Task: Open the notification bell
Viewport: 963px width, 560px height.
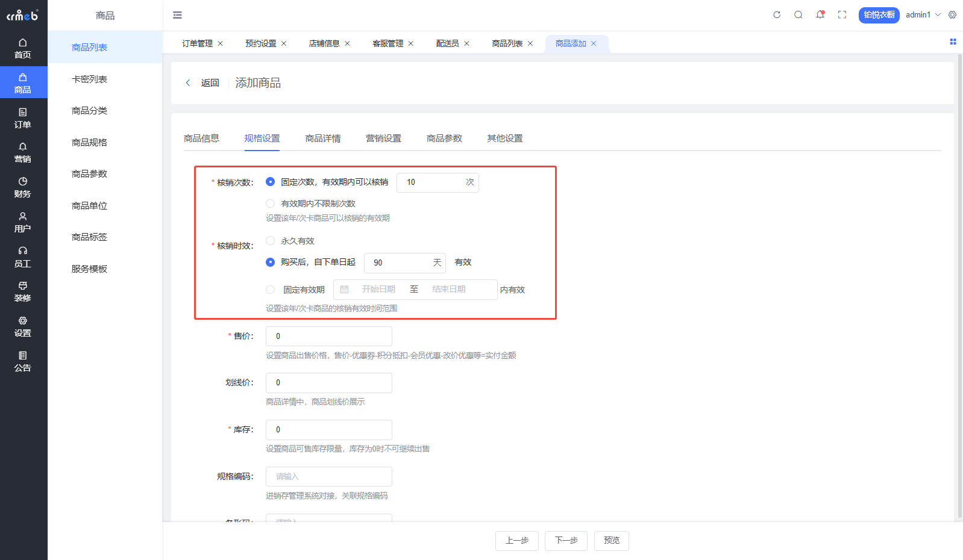Action: 820,15
